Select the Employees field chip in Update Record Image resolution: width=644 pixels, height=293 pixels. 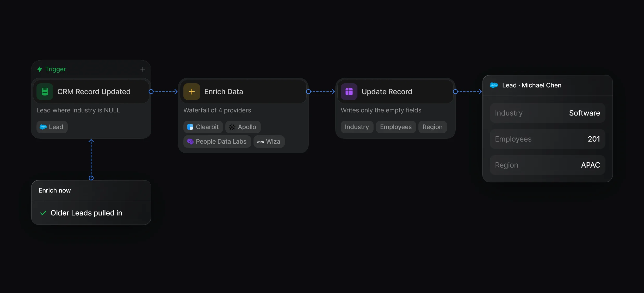click(396, 127)
